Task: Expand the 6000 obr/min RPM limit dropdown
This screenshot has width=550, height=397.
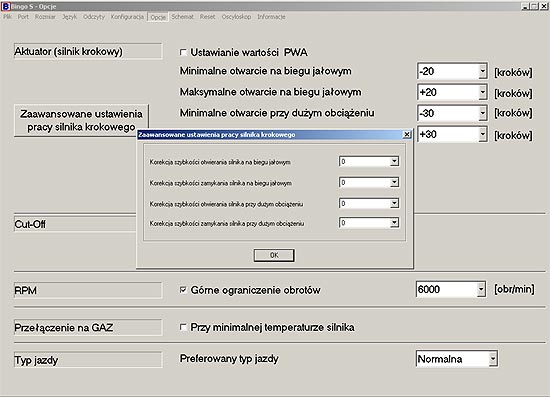Action: click(x=481, y=289)
